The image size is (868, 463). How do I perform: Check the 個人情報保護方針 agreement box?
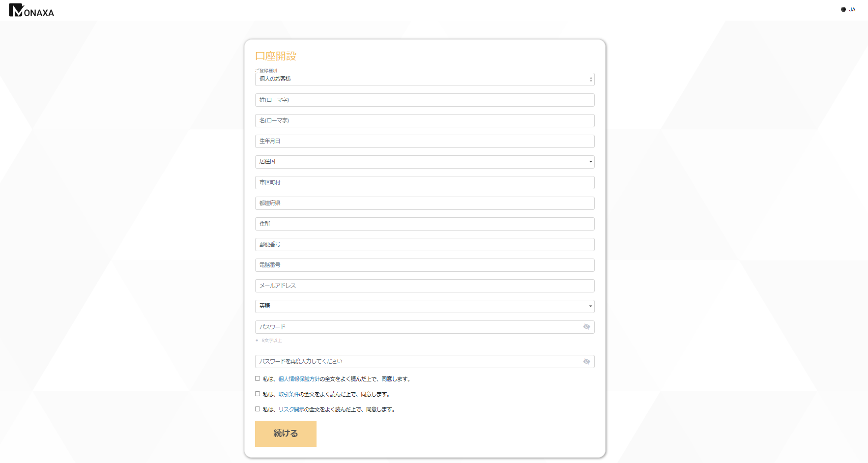pos(258,378)
